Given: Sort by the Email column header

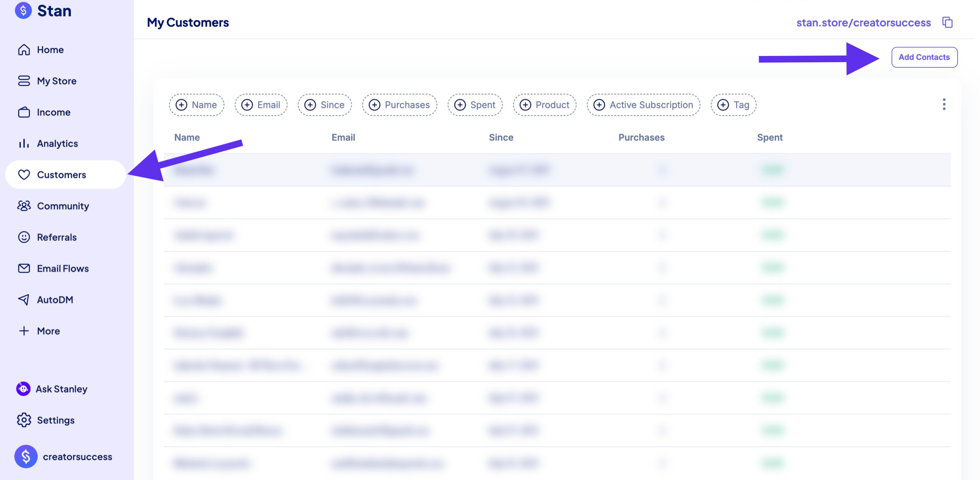Looking at the screenshot, I should (343, 137).
